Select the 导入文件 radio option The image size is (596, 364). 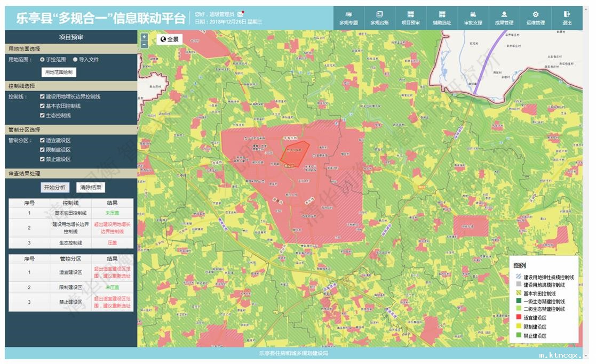[x=75, y=60]
